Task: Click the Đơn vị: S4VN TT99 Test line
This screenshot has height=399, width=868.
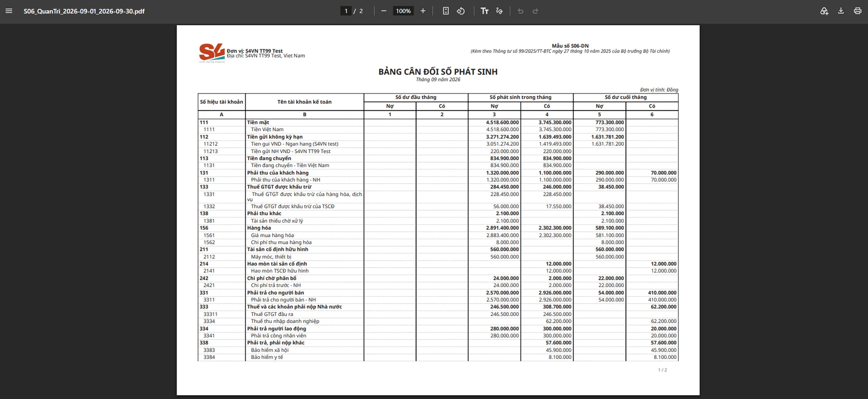Action: pos(255,51)
